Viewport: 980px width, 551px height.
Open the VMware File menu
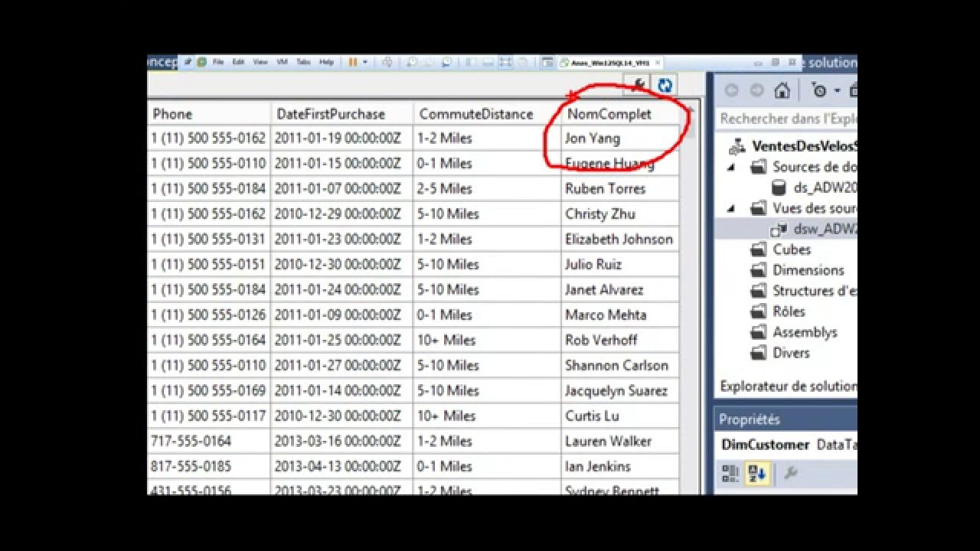coord(218,62)
